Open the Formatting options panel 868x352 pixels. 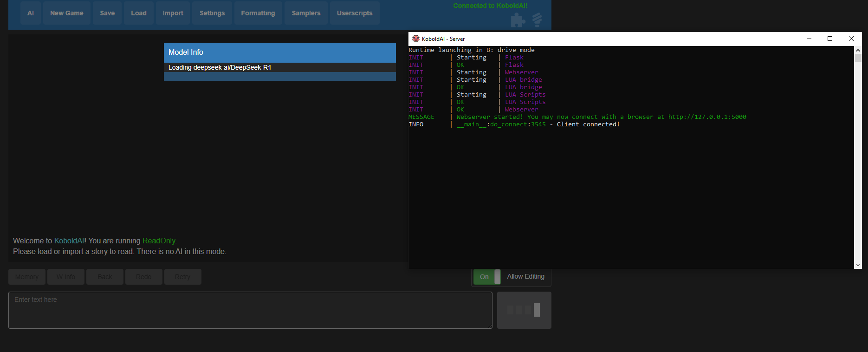(258, 13)
